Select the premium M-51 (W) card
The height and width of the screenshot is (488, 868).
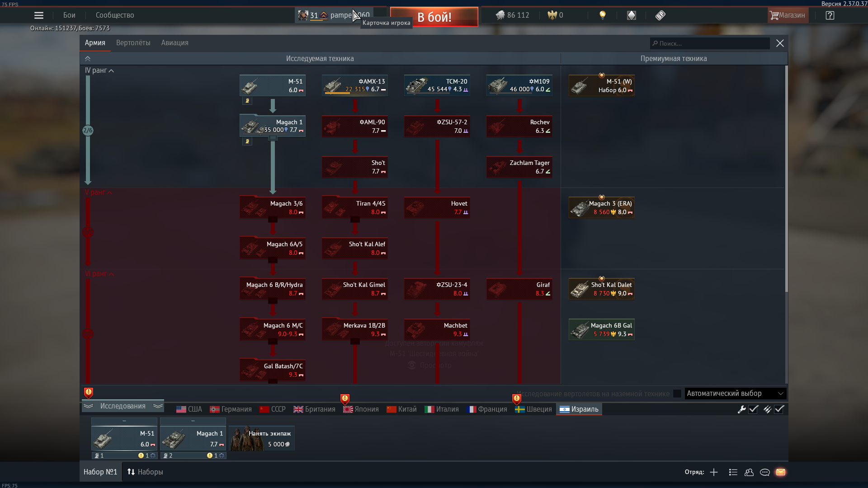click(602, 85)
